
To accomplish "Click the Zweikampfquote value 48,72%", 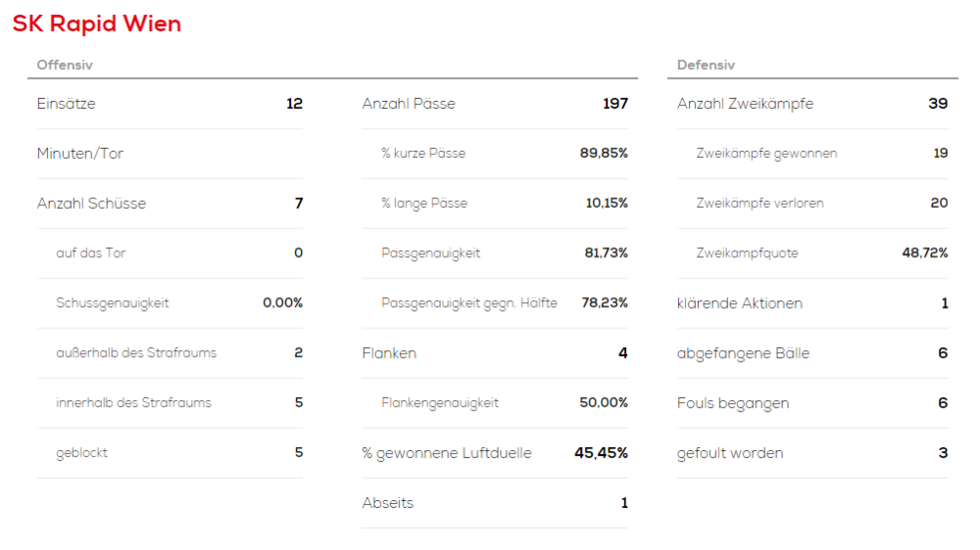I will 925,253.
